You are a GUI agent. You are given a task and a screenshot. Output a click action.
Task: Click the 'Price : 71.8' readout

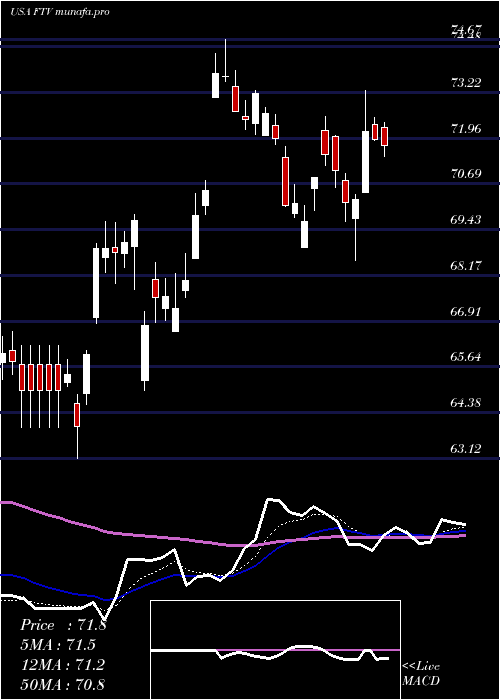pyautogui.click(x=63, y=625)
